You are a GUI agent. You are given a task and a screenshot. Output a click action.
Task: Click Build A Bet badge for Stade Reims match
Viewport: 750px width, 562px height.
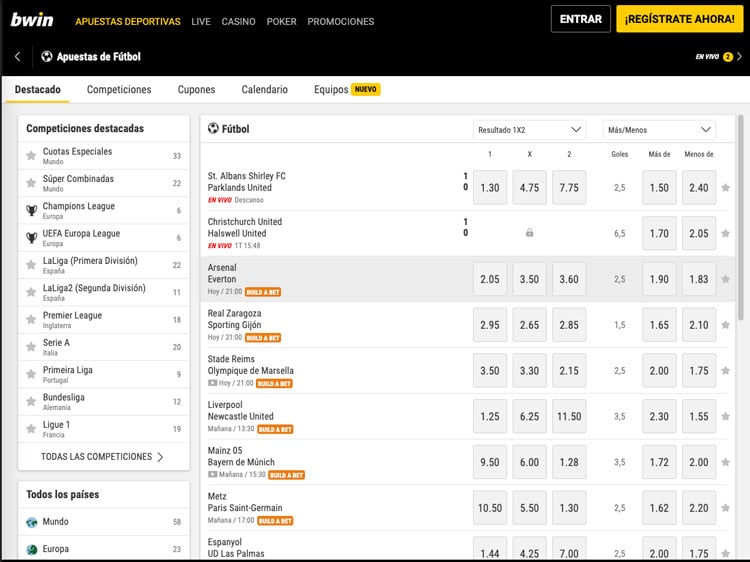(274, 384)
